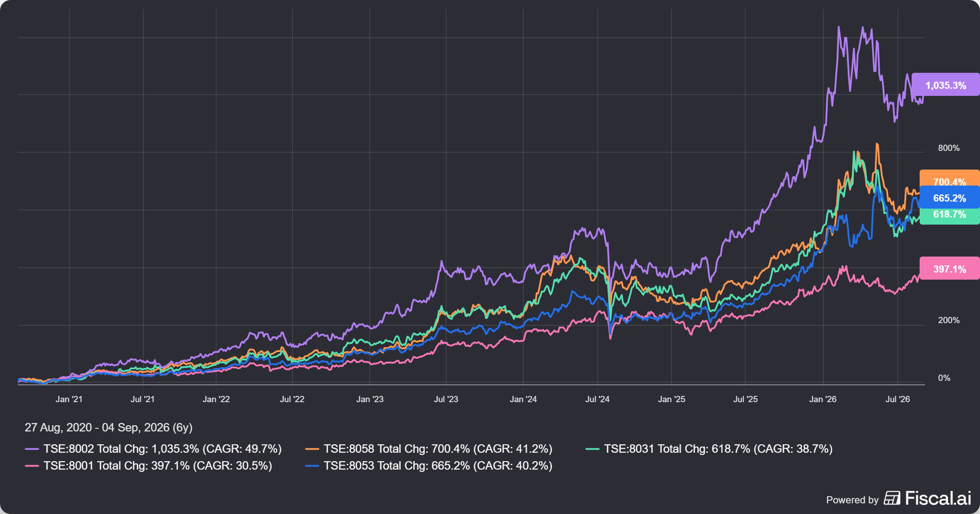980x514 pixels.
Task: Click the purple TSE:8002 legend line marker
Action: point(32,449)
